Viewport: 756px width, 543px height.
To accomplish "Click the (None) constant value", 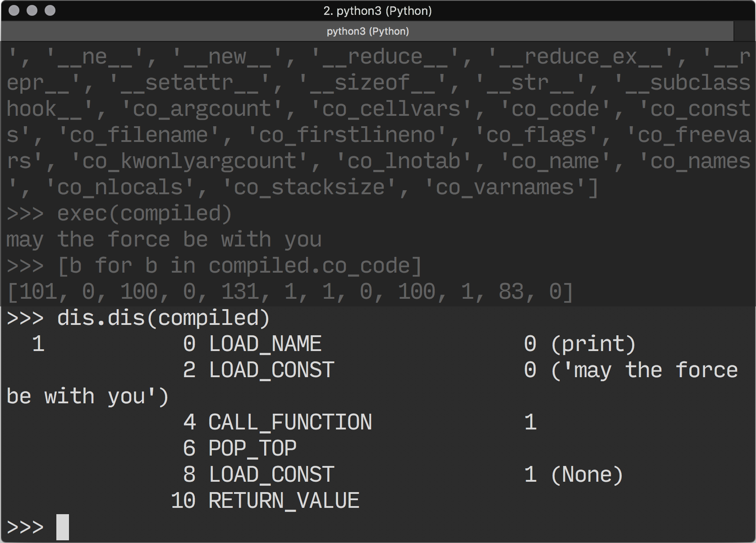I will 586,475.
